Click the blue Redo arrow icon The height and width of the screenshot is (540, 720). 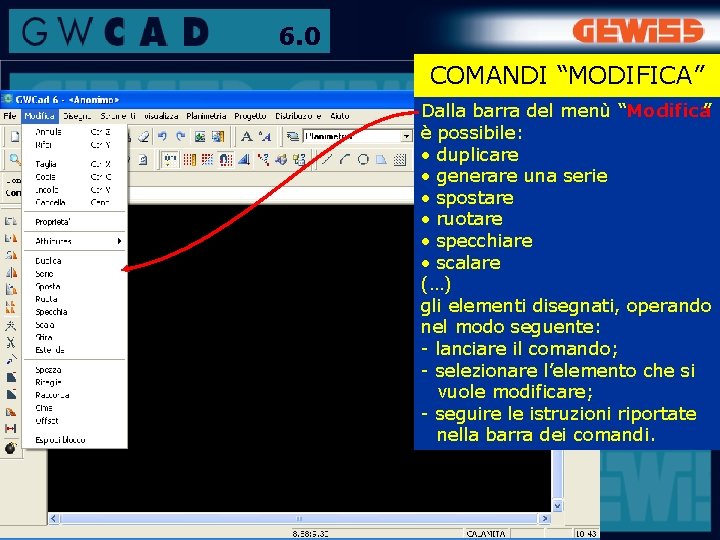point(180,136)
